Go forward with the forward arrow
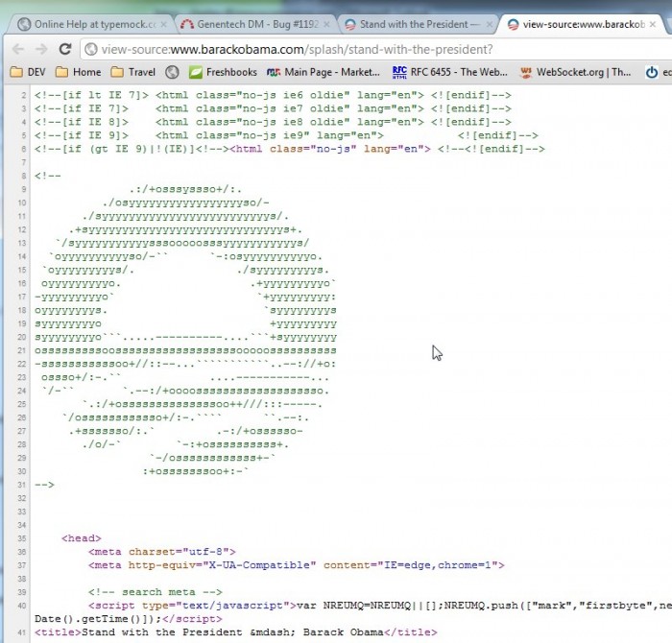 pyautogui.click(x=41, y=49)
